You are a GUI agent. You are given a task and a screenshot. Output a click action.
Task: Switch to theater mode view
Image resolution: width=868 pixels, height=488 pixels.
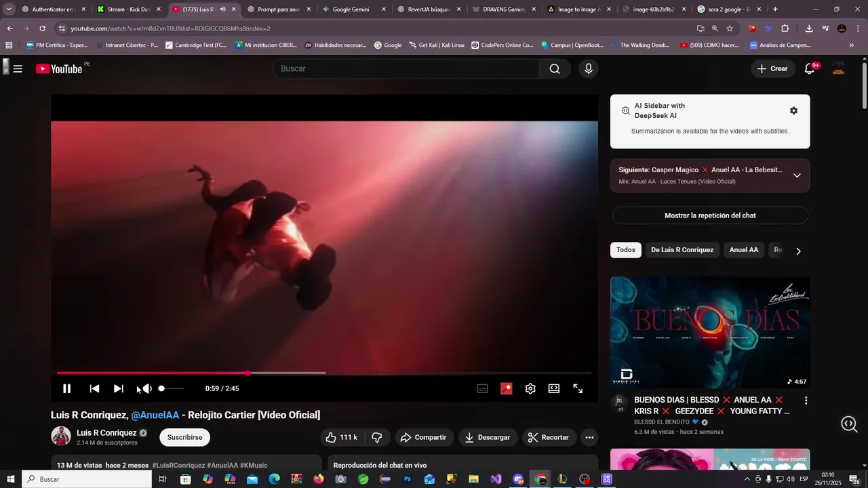(554, 388)
